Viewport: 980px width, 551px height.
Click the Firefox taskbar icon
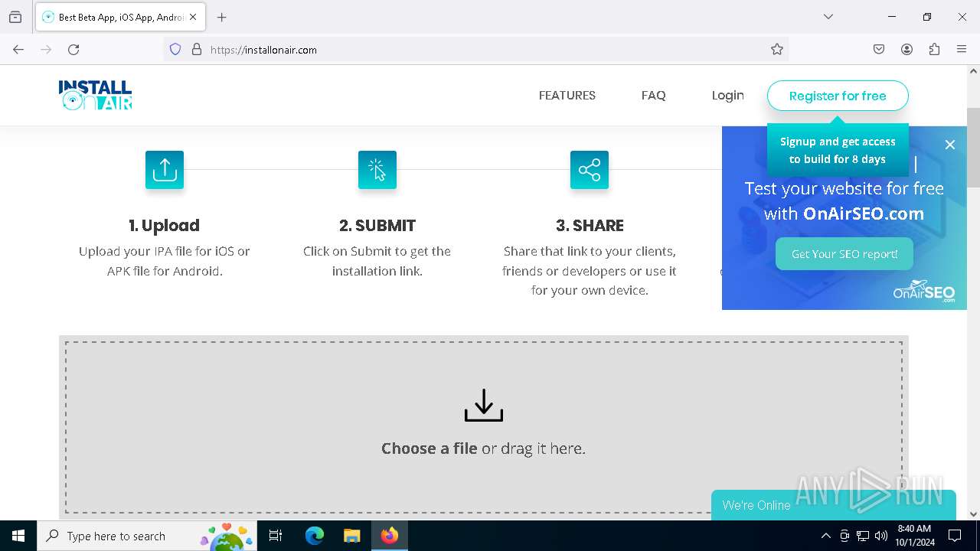tap(390, 536)
